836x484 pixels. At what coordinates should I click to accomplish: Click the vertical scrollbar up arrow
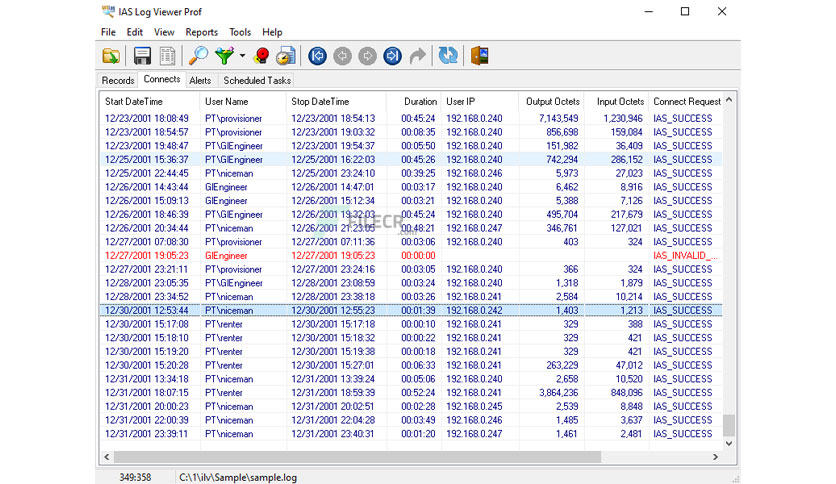coord(729,100)
